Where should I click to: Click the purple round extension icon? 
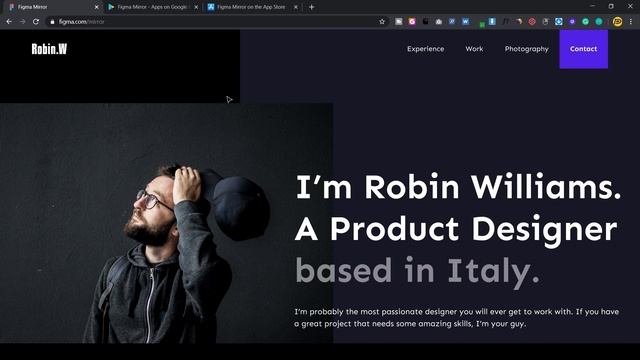[x=572, y=22]
